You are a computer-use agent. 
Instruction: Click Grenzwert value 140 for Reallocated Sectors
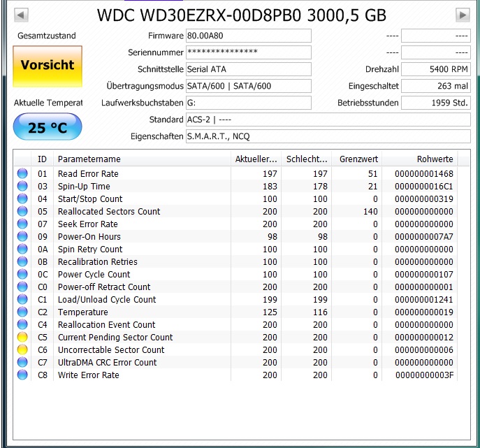pyautogui.click(x=370, y=212)
